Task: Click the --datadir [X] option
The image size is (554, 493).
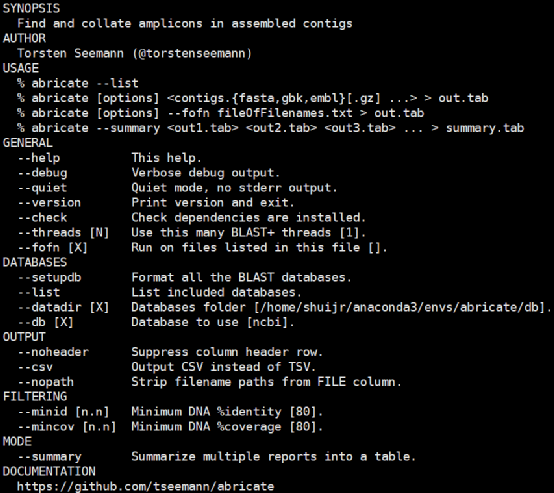Action: click(x=64, y=307)
